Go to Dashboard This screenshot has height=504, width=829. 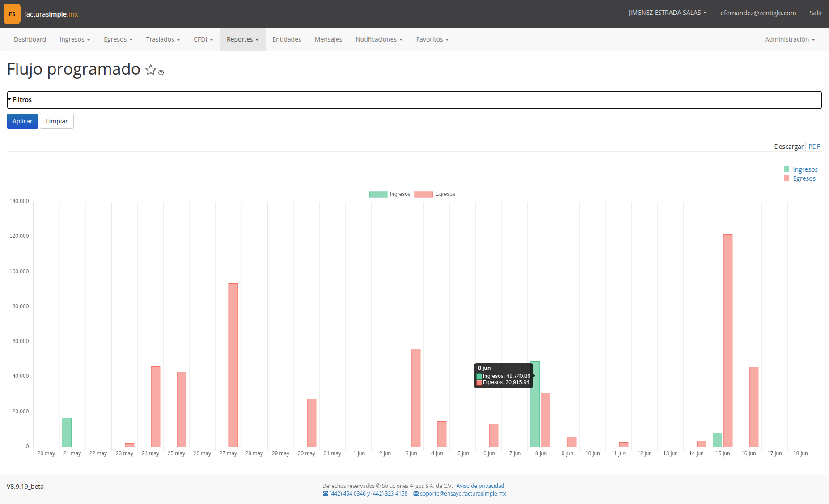pos(30,39)
